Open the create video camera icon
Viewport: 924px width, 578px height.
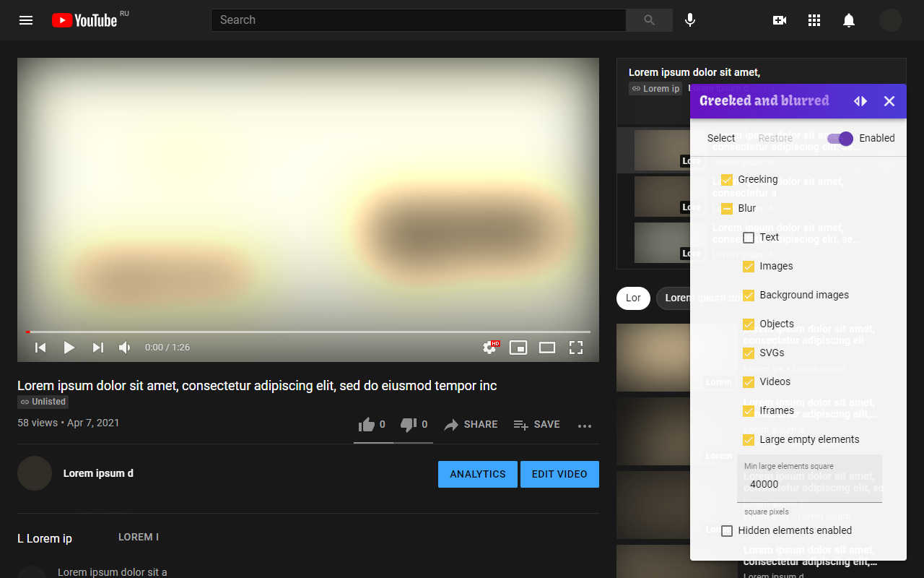pyautogui.click(x=780, y=20)
